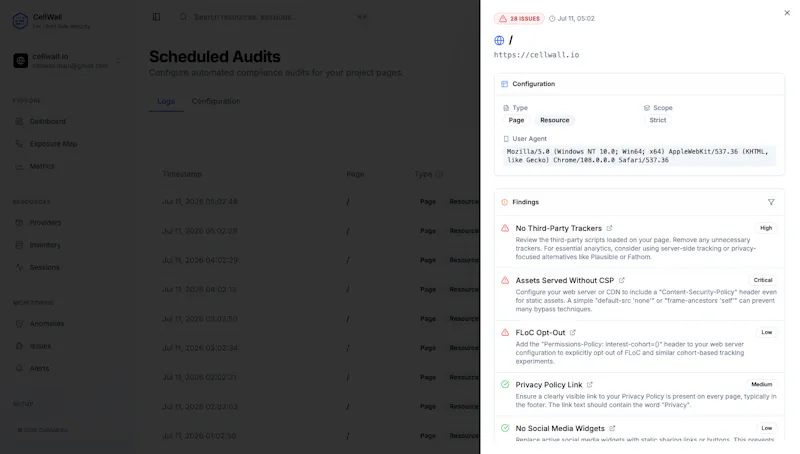Open external link for No Third-Party Trackers
The height and width of the screenshot is (454, 800).
(x=609, y=228)
